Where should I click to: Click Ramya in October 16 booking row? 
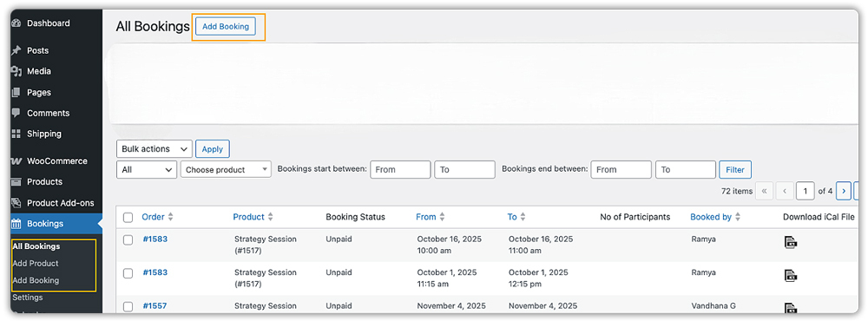pyautogui.click(x=704, y=239)
